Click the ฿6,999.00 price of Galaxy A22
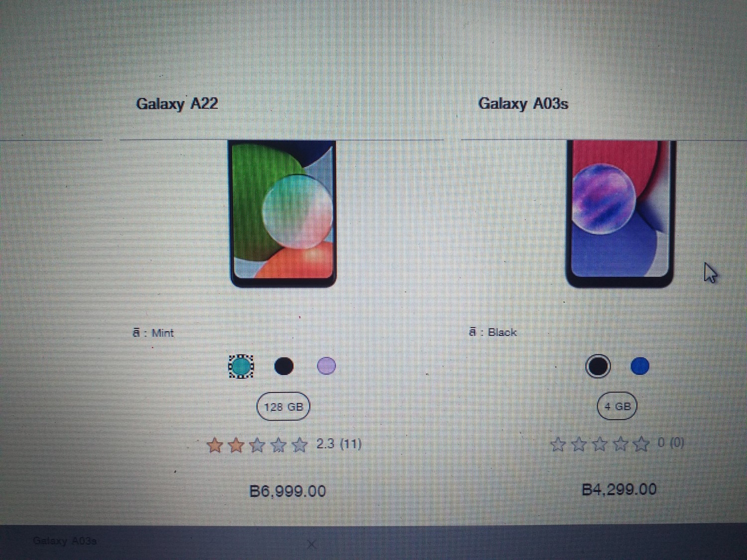 (287, 491)
